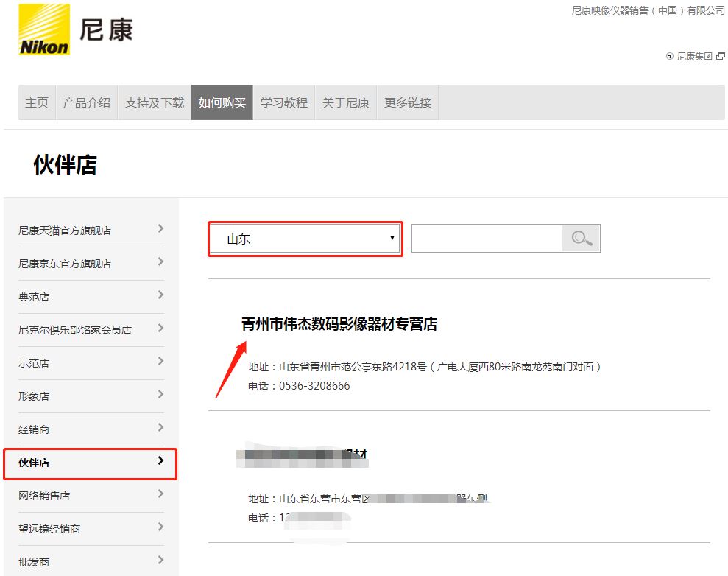The image size is (728, 576).
Task: Click chevron beside 尼康京东官方旗舰店
Action: pyautogui.click(x=160, y=262)
